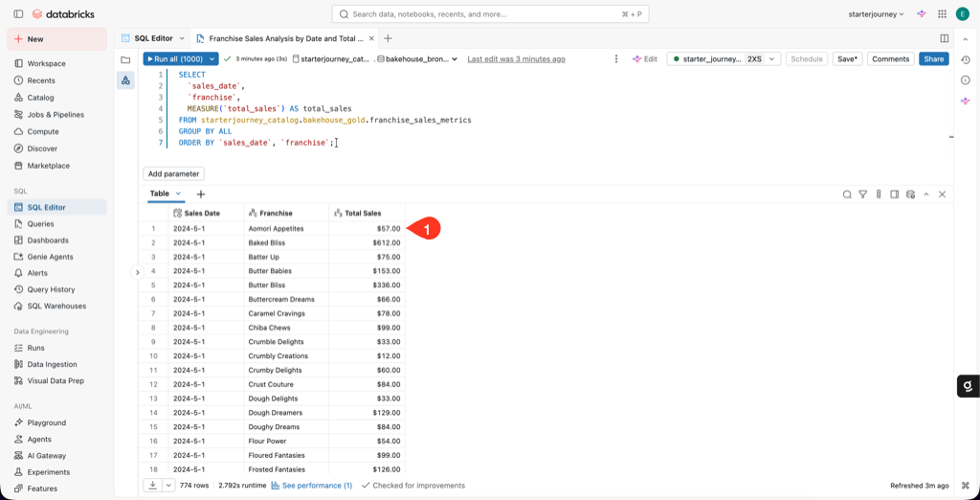The height and width of the screenshot is (500, 980).
Task: Open the results column settings icon
Action: pos(879,194)
